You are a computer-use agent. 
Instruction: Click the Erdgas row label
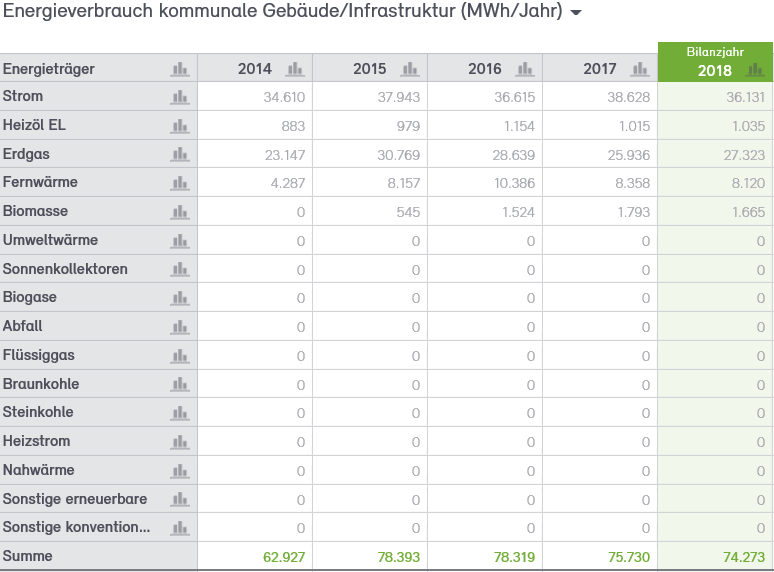point(26,154)
